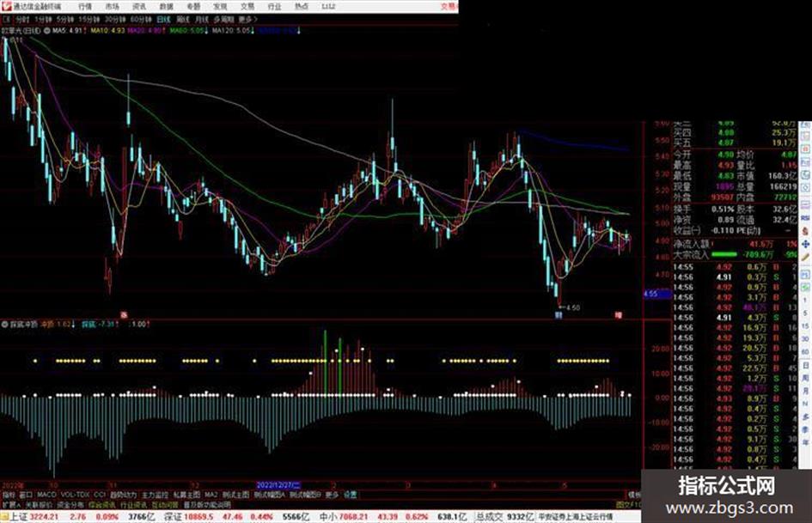Select the 日线 daily period tab
This screenshot has height=523, width=812.
click(163, 19)
